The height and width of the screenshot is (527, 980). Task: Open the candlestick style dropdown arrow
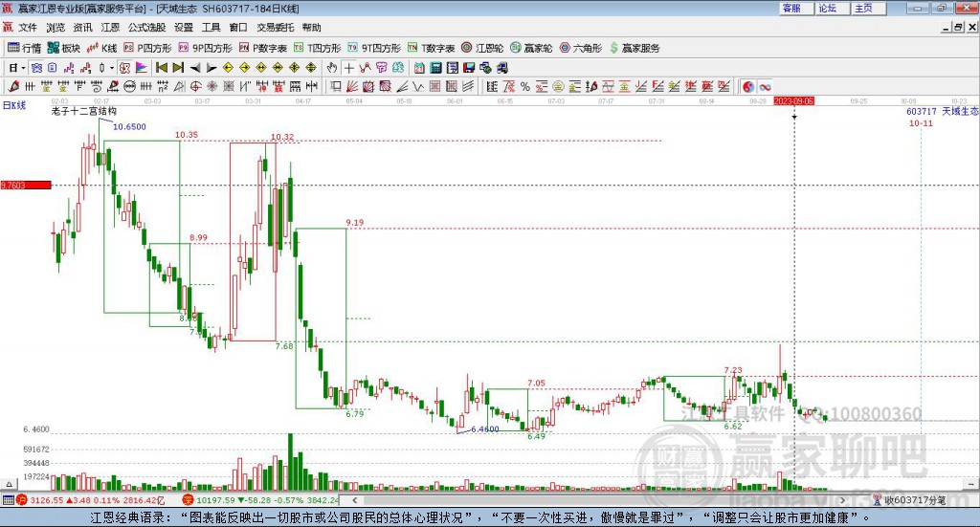111,68
